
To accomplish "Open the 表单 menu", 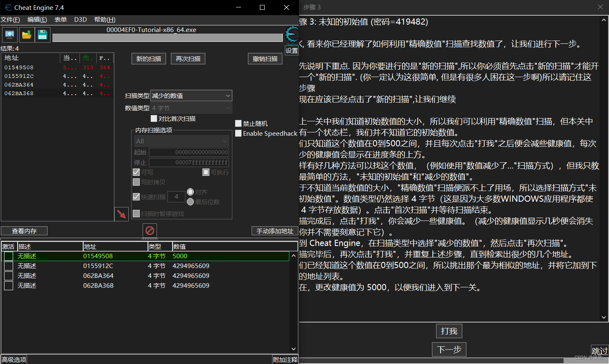I will click(x=61, y=20).
